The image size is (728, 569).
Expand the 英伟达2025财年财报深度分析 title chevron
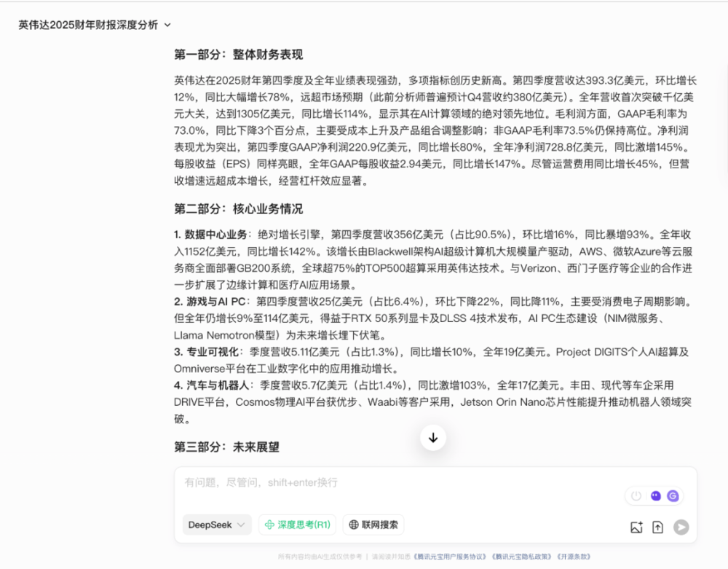pos(168,25)
